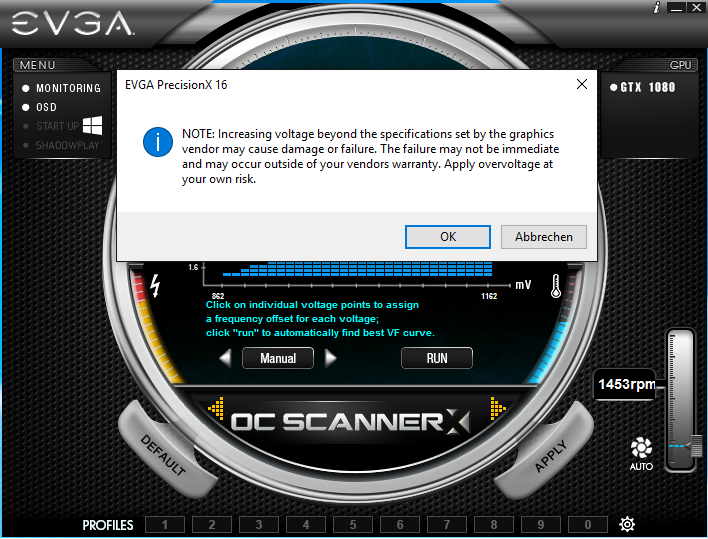Image resolution: width=708 pixels, height=539 pixels.
Task: Switch to previous scan mode arrow
Action: click(225, 358)
